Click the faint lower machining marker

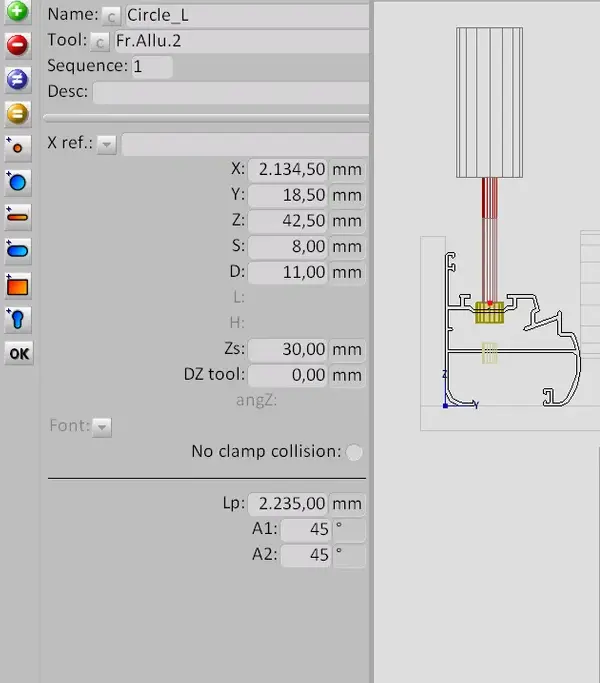coord(490,353)
